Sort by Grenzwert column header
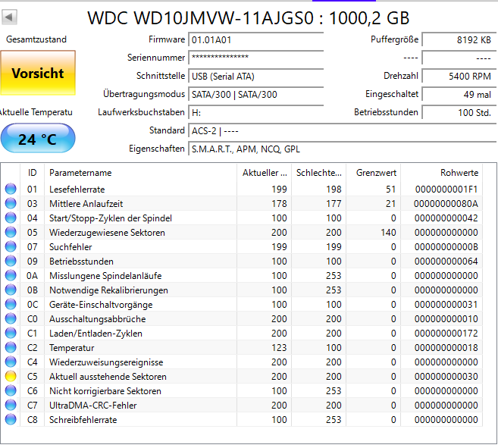This screenshot has width=498, height=448. (374, 173)
